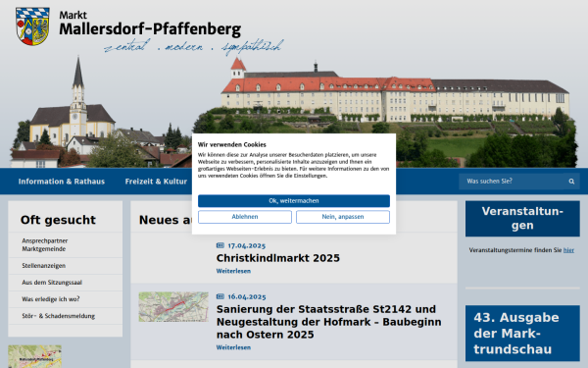Click Markt Mallersdorf-Pfaffenberg site title
This screenshot has width=588, height=368.
click(150, 25)
